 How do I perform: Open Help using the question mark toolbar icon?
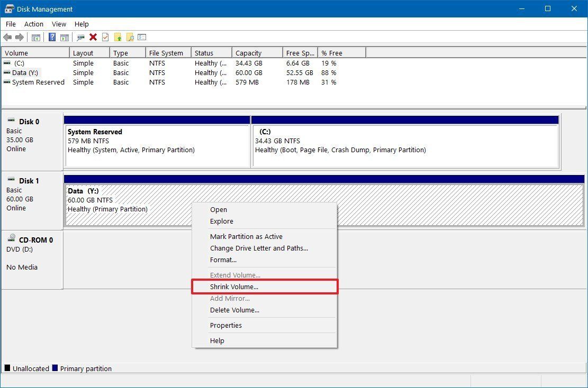tap(51, 37)
